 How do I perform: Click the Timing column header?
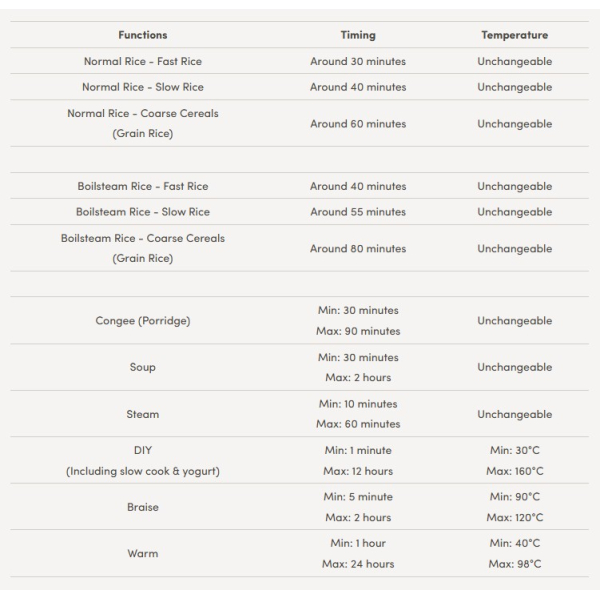(x=357, y=35)
